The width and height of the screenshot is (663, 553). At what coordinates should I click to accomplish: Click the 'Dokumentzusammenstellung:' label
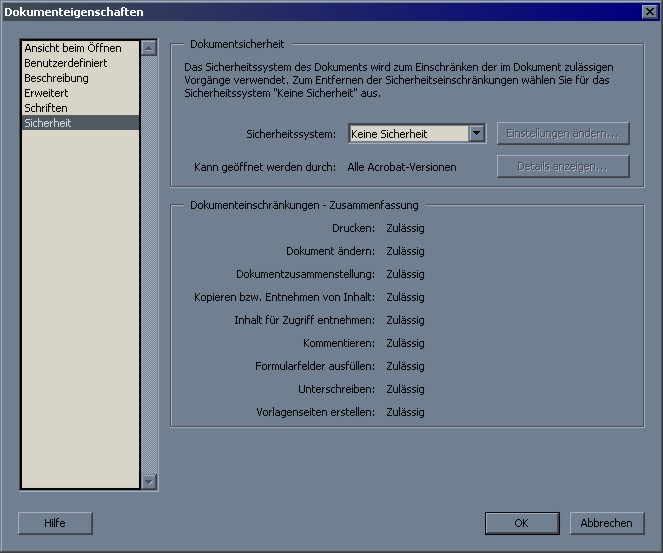[305, 274]
